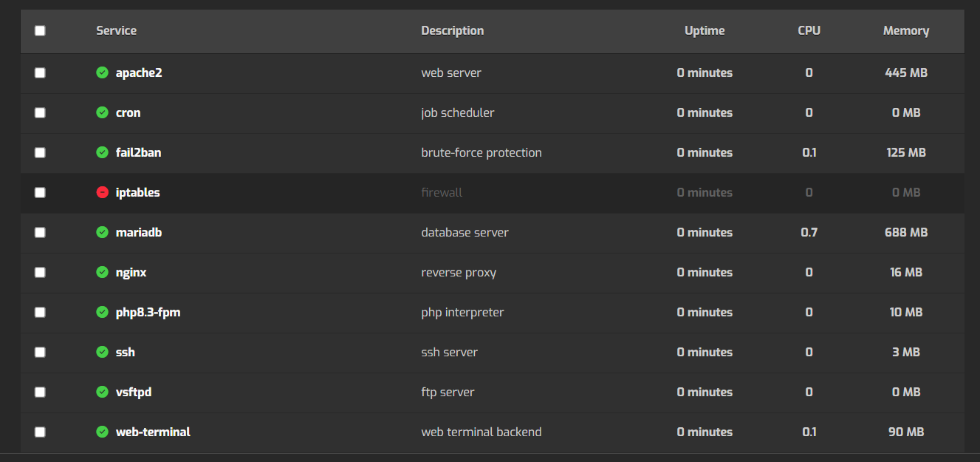Viewport: 980px width, 462px height.
Task: Check the nginx row checkbox
Action: pyautogui.click(x=40, y=272)
